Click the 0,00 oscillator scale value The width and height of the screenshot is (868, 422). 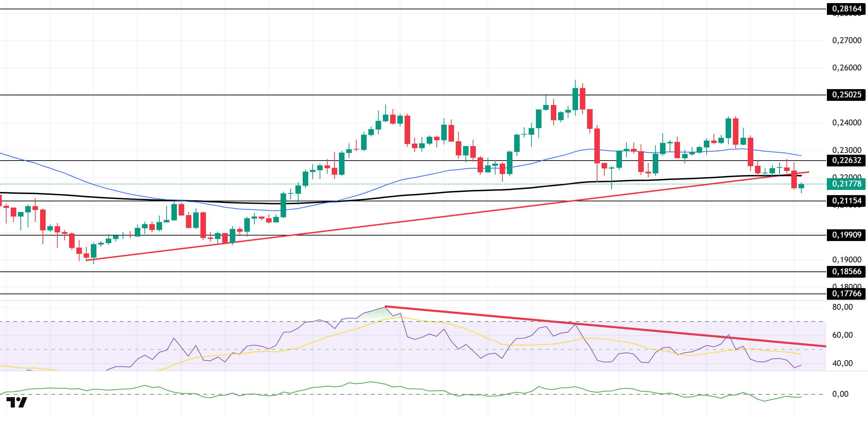point(840,394)
